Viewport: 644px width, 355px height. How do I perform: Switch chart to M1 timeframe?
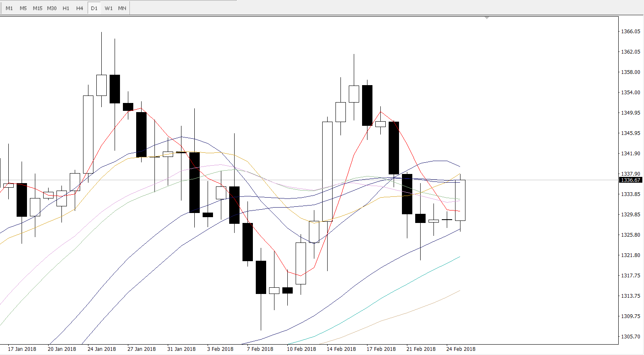(x=9, y=8)
